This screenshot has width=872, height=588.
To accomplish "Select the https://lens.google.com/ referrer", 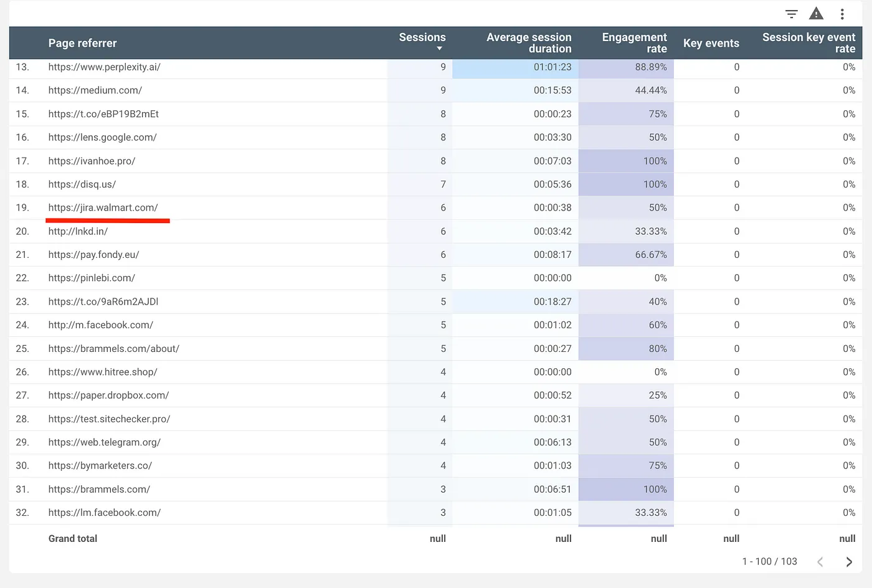I will pyautogui.click(x=103, y=137).
